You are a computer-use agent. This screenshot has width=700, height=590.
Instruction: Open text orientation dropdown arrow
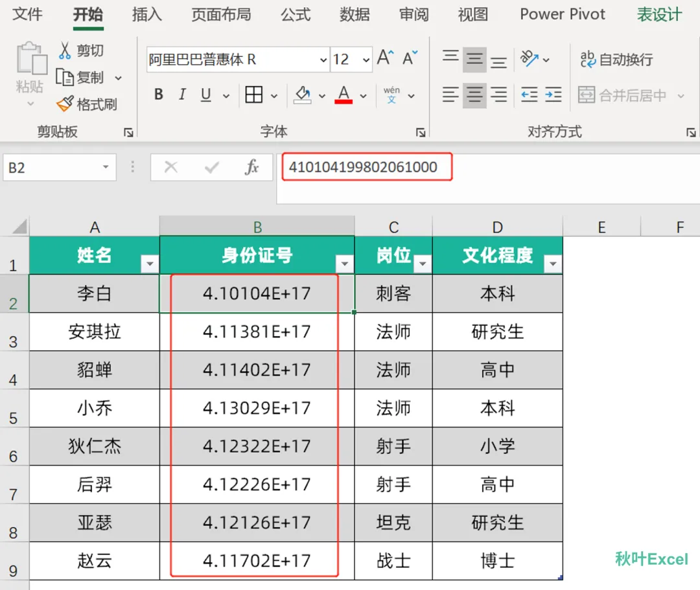[546, 60]
